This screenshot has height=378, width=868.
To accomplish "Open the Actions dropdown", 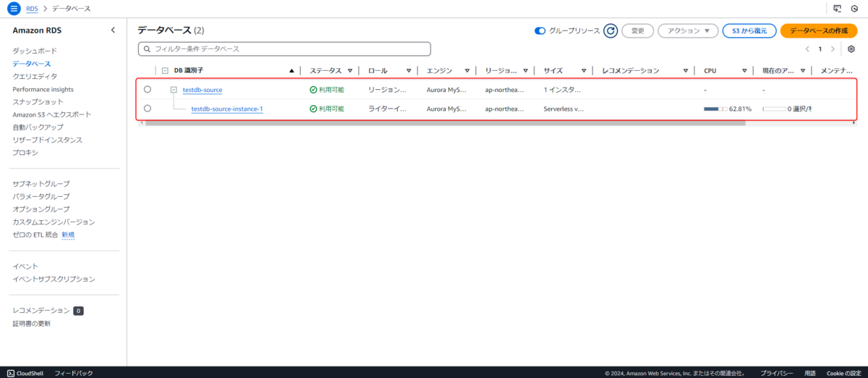I will [688, 30].
